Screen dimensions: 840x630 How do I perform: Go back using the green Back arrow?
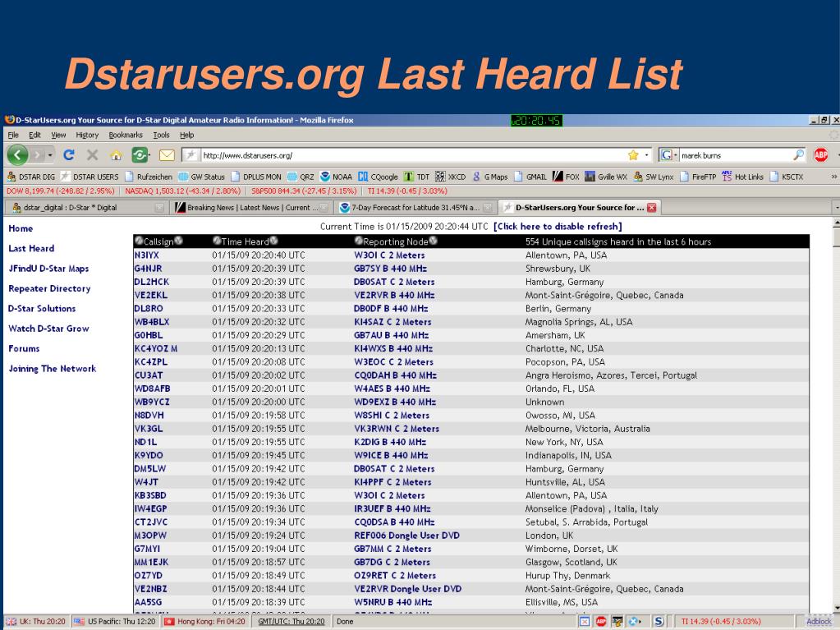click(18, 155)
